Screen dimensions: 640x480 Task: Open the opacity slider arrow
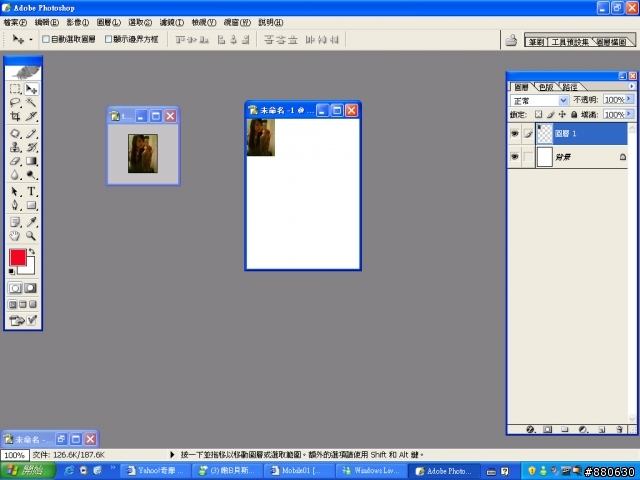(629, 100)
